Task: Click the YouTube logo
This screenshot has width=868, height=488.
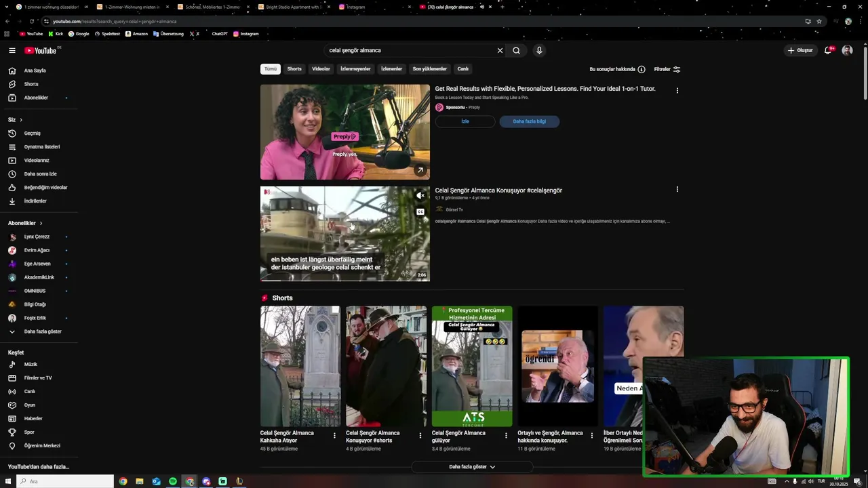Action: (42, 50)
